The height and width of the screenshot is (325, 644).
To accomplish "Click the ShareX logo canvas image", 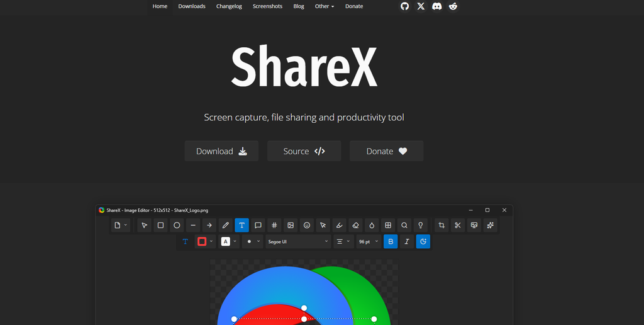I will (304, 292).
